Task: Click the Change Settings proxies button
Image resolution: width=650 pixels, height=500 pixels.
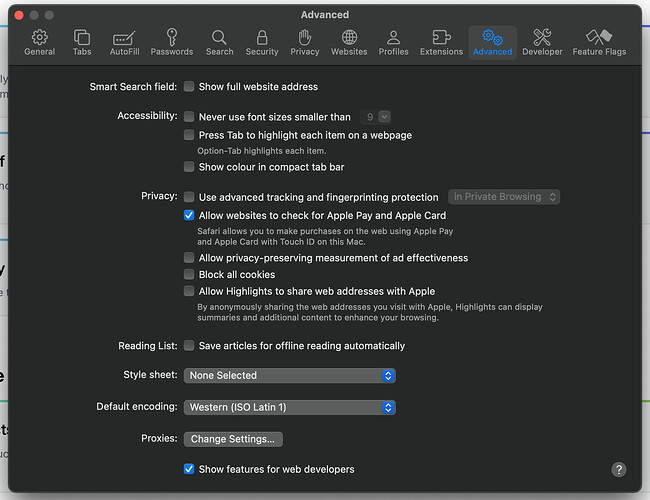Action: (x=234, y=439)
